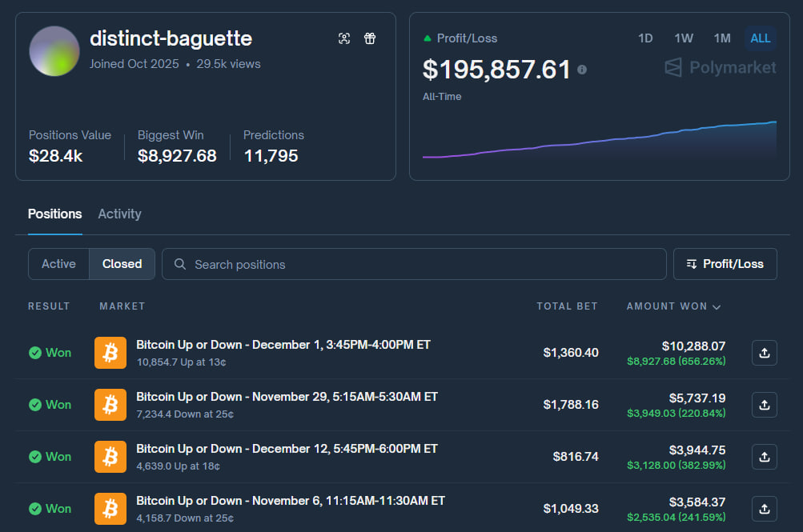
Task: Open the distinct-baguette username link
Action: point(173,38)
